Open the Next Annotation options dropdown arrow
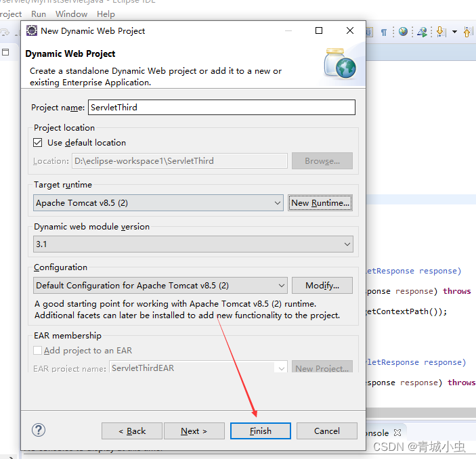476x459 pixels. [x=454, y=32]
